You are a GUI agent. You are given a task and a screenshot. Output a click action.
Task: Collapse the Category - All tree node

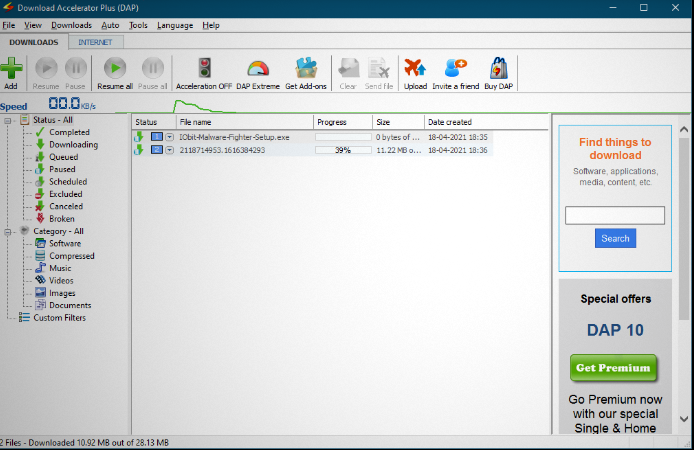(8, 231)
